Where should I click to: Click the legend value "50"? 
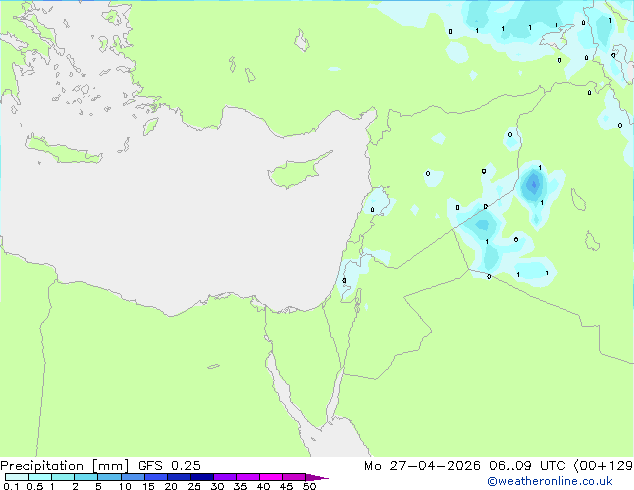(x=309, y=486)
